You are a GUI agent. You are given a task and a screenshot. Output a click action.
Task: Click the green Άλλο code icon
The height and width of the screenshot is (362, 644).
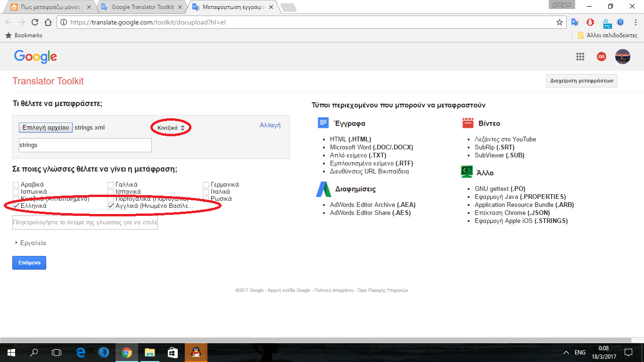click(x=467, y=172)
